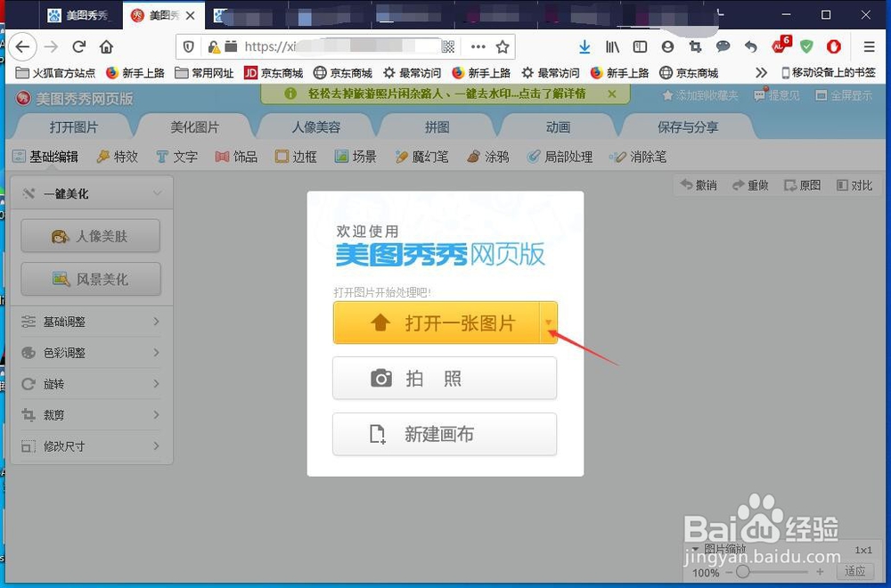Open the green shield extension
The width and height of the screenshot is (891, 588).
click(x=806, y=46)
